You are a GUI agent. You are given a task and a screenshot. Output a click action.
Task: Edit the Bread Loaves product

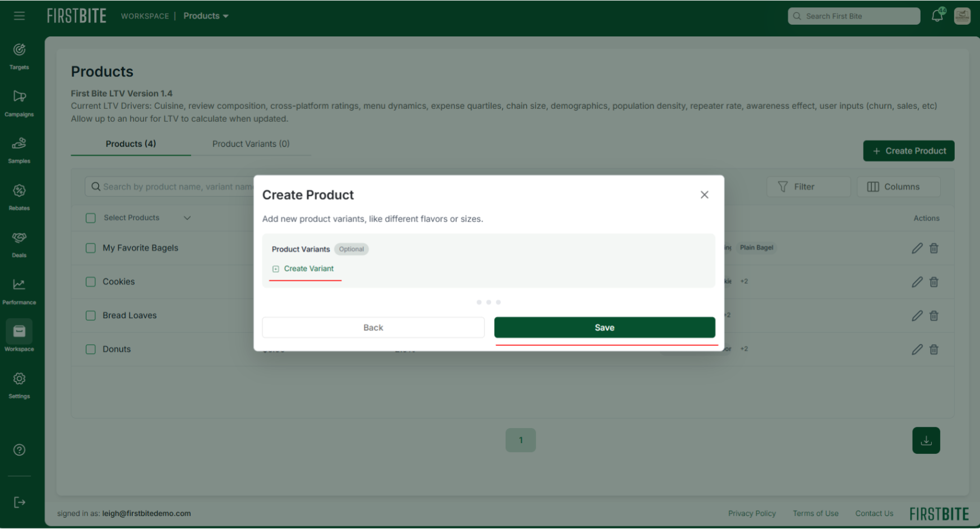tap(917, 315)
